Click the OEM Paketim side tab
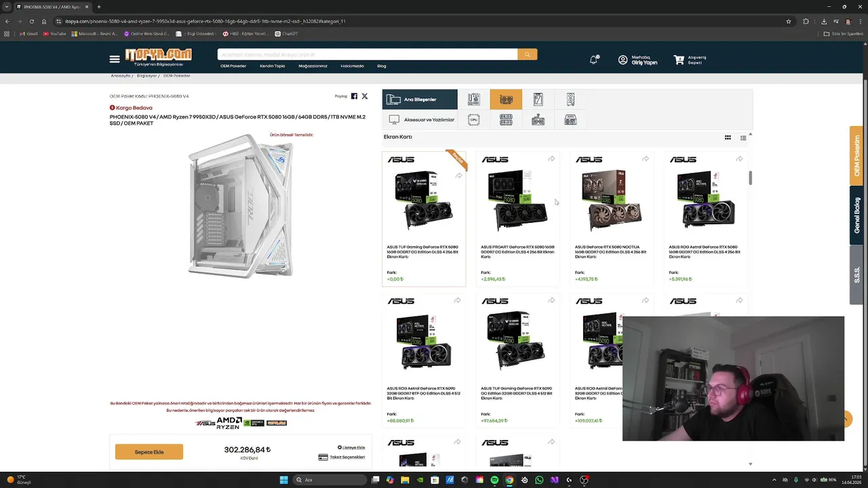This screenshot has height=488, width=868. pos(856,155)
